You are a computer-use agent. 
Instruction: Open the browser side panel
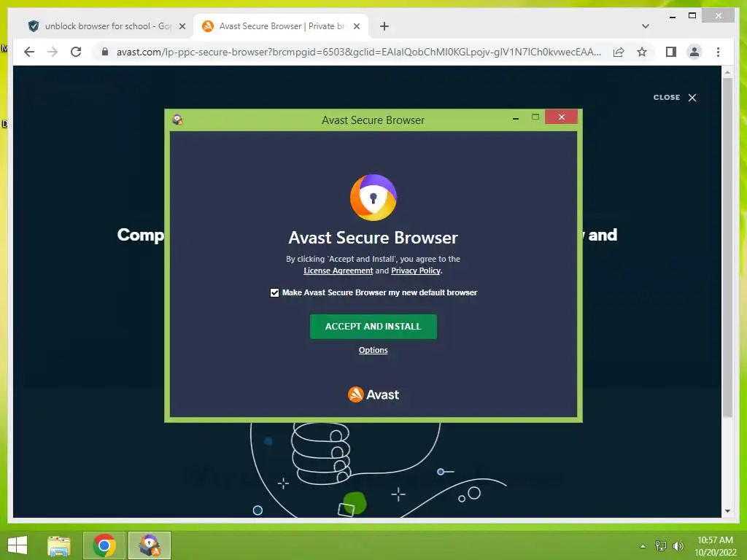[671, 52]
